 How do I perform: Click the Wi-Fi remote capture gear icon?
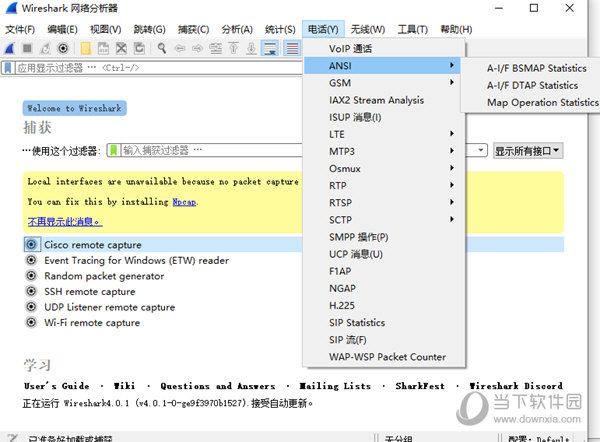31,323
